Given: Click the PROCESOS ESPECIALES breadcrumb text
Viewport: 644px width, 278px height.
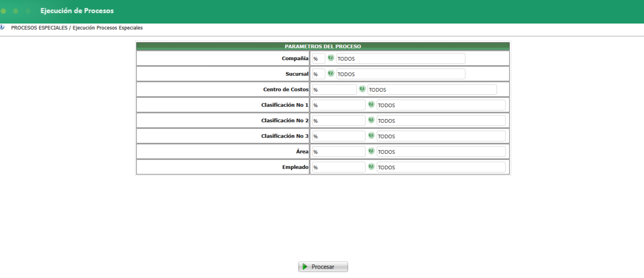Looking at the screenshot, I should point(39,28).
